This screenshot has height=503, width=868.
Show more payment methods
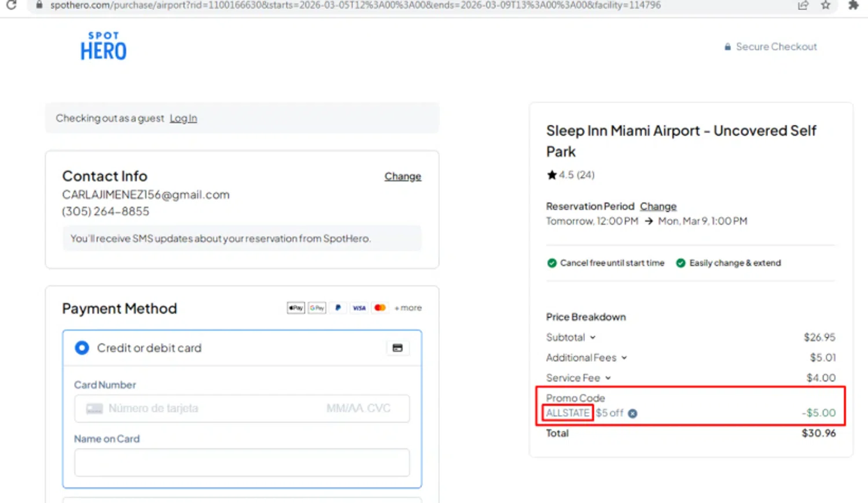coord(408,308)
